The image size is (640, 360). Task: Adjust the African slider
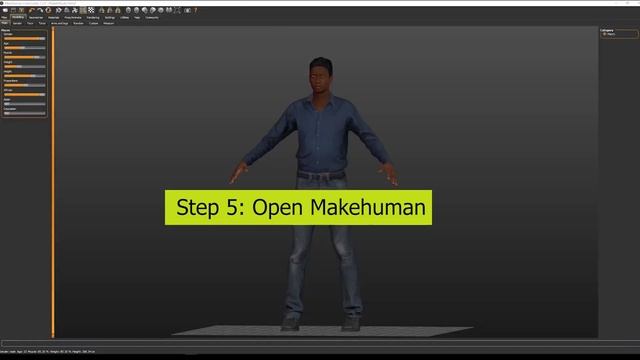24,95
